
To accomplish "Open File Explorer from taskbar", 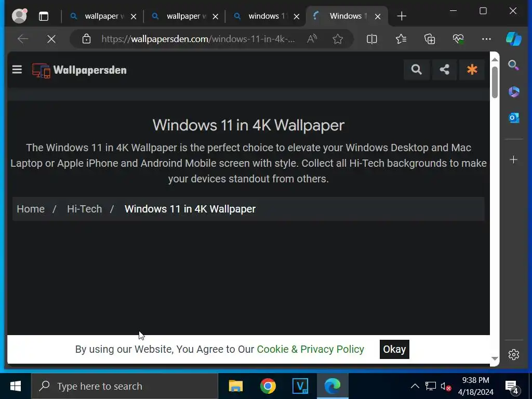I will click(236, 386).
